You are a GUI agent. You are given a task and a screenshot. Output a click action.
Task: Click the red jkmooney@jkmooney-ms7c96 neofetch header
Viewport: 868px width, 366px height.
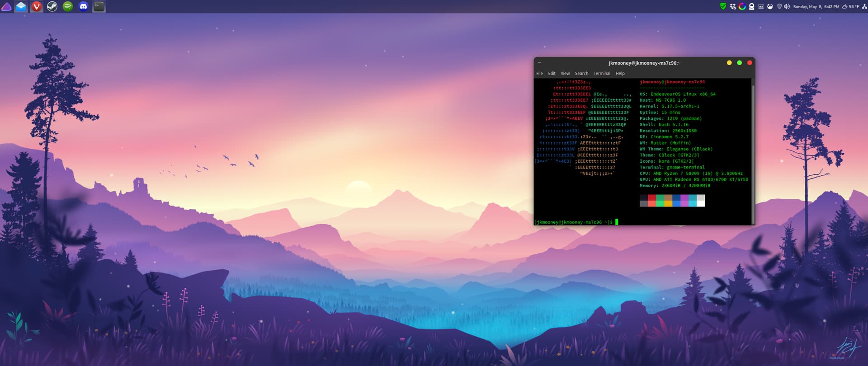pos(672,82)
